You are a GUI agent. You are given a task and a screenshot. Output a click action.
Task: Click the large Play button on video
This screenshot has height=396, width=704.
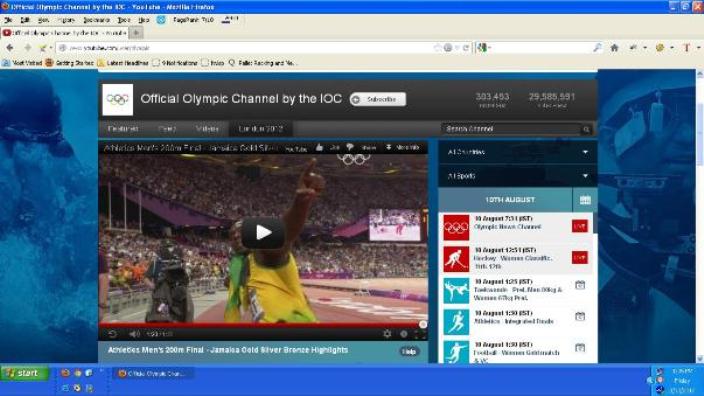[263, 232]
